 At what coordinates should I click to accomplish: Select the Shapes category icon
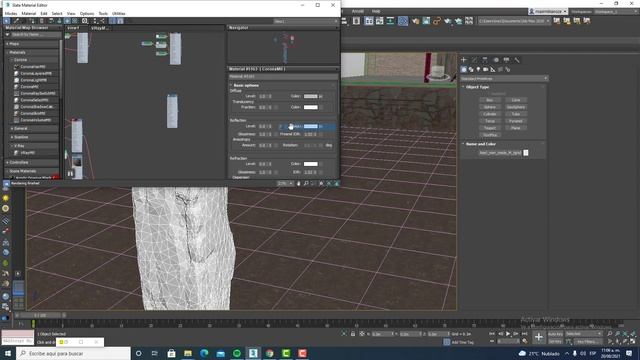[471, 69]
